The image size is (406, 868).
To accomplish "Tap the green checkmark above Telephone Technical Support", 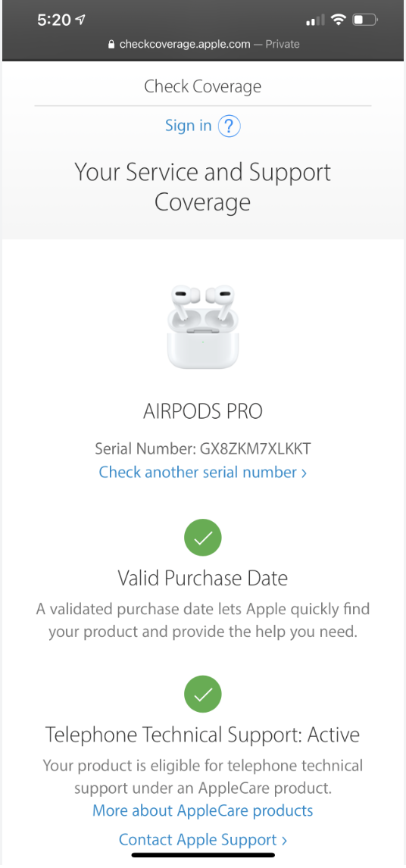I will click(203, 694).
